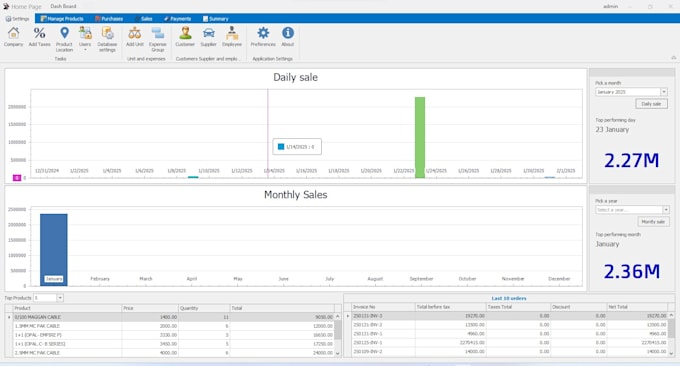Click the Select a year input field
Viewport: 680px width, 366px height.
(629, 210)
